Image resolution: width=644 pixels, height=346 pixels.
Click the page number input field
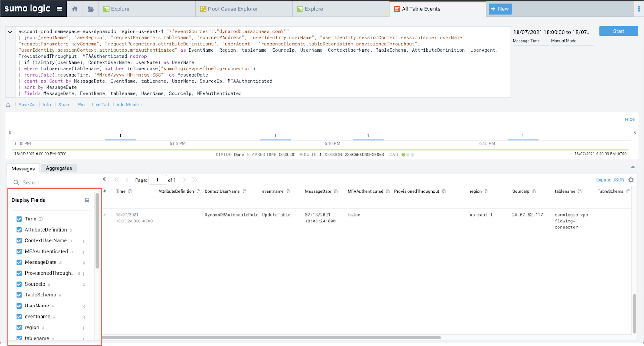[157, 180]
